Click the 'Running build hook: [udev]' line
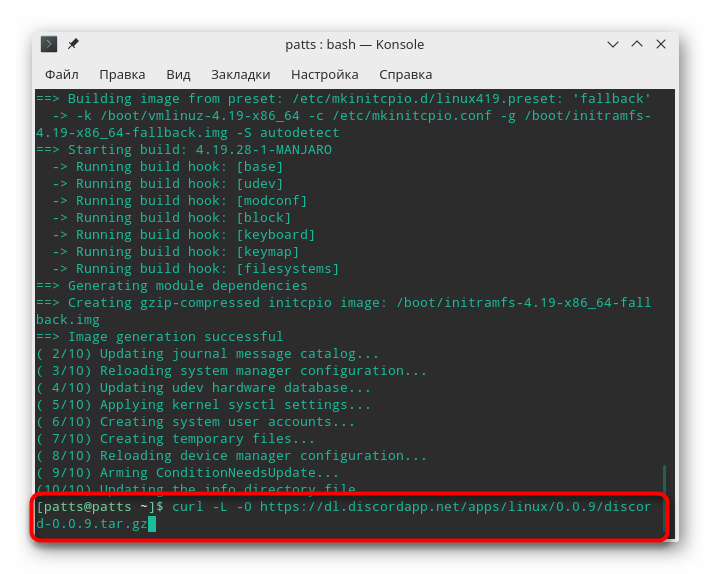Screen dimensions: 711x574 click(x=168, y=184)
